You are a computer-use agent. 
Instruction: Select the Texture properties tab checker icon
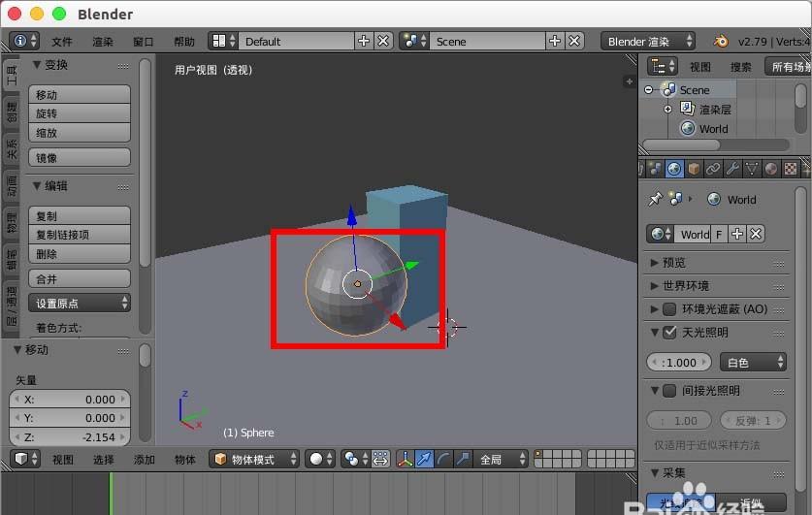coord(791,169)
